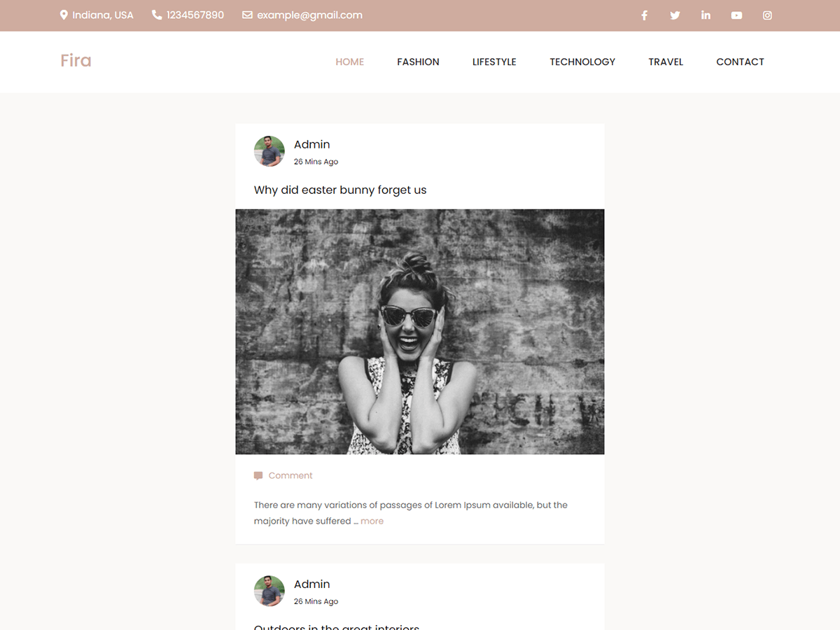
Task: Open the Twitter profile icon
Action: [x=675, y=15]
